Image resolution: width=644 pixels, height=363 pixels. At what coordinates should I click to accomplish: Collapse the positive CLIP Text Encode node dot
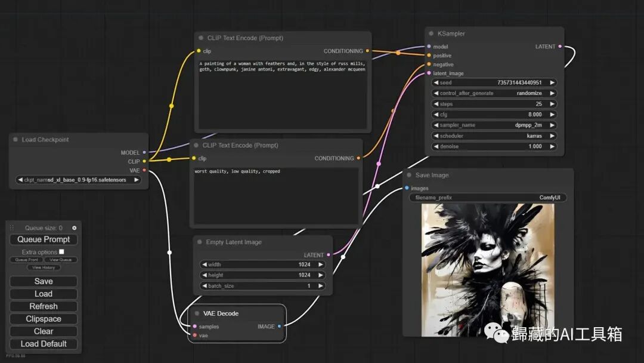[201, 38]
